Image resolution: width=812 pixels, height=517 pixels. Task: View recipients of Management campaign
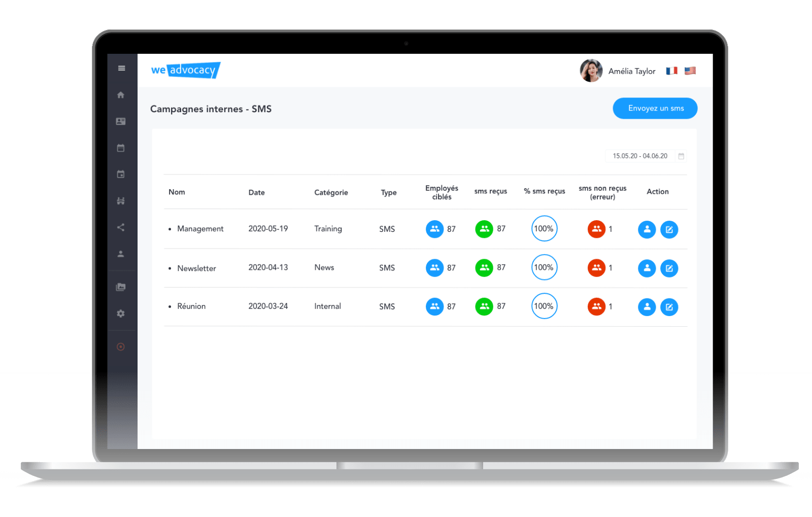pos(647,229)
